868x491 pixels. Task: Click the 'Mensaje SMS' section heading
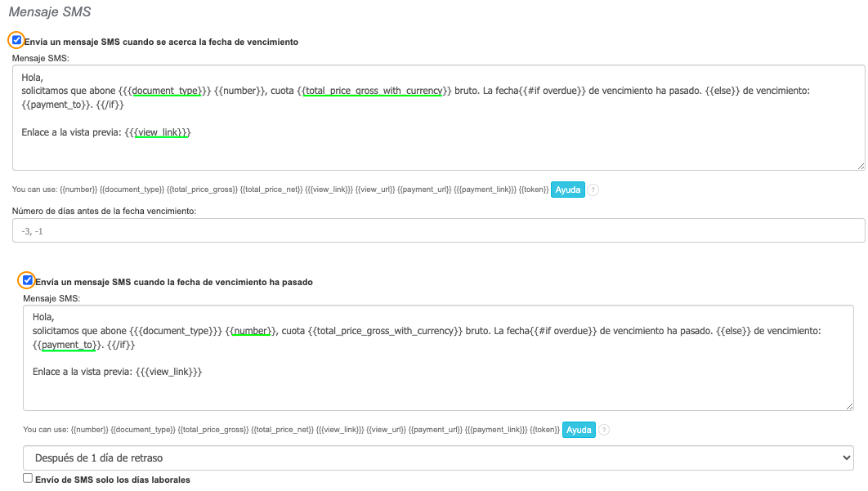[50, 12]
